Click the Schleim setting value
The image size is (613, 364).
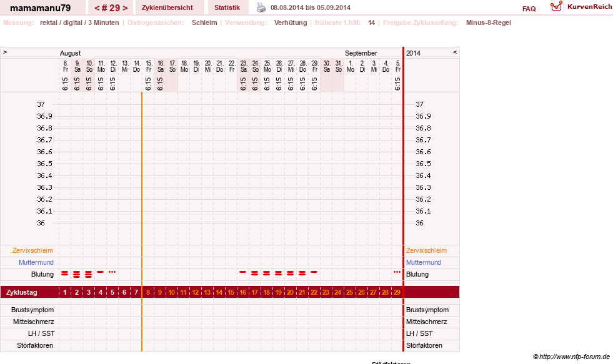[204, 22]
